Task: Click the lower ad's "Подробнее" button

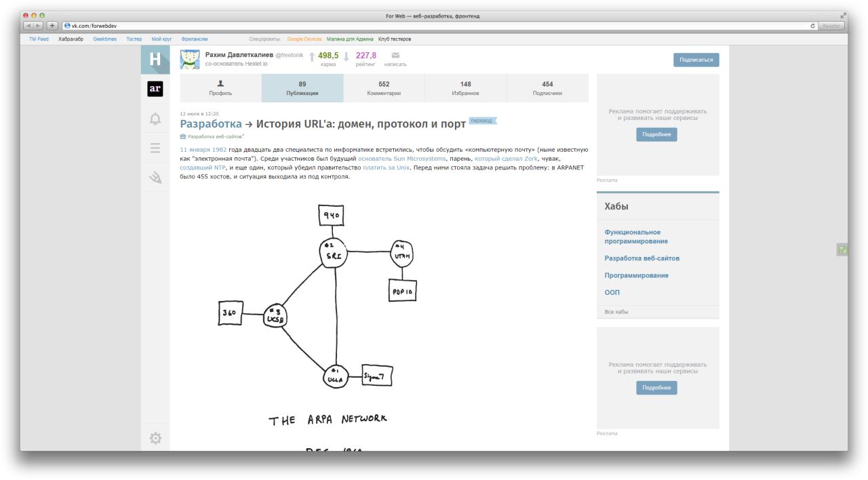Action: (x=656, y=388)
